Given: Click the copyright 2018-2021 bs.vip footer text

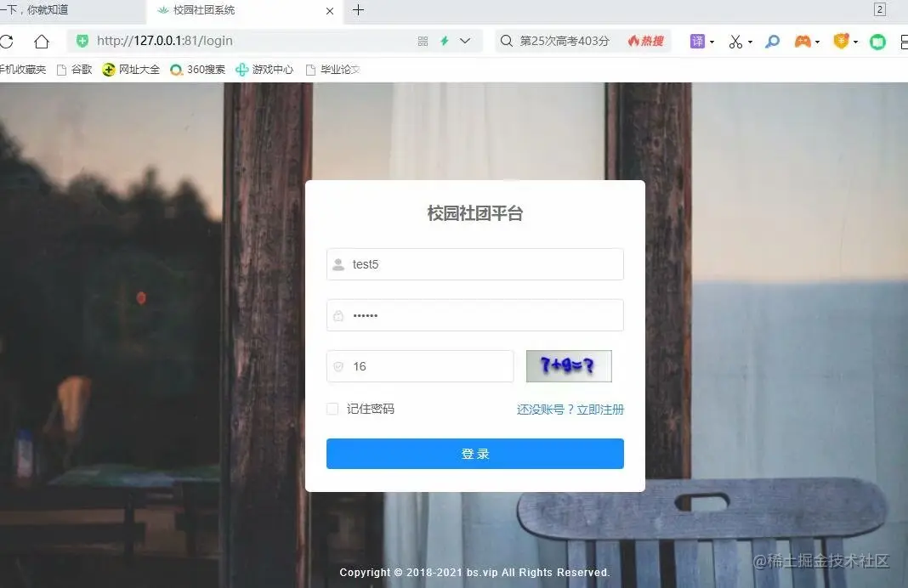Looking at the screenshot, I should (x=474, y=573).
